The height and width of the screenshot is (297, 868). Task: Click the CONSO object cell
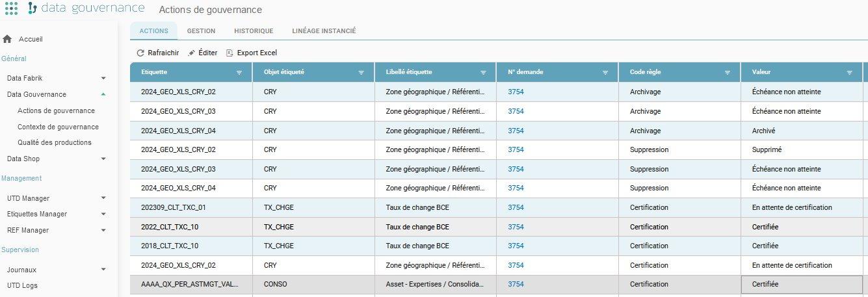314,284
